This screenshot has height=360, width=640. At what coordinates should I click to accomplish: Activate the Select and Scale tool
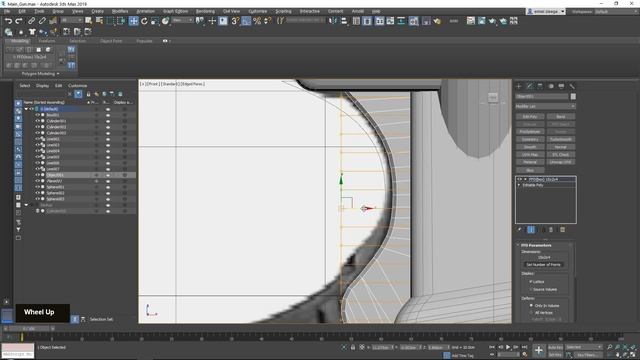tap(155, 21)
